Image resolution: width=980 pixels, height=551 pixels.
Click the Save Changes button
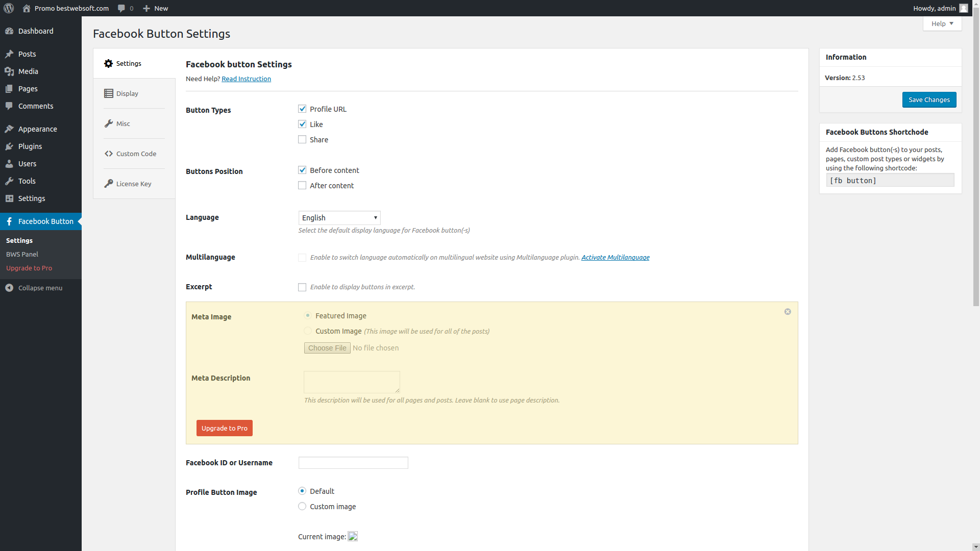pos(929,99)
